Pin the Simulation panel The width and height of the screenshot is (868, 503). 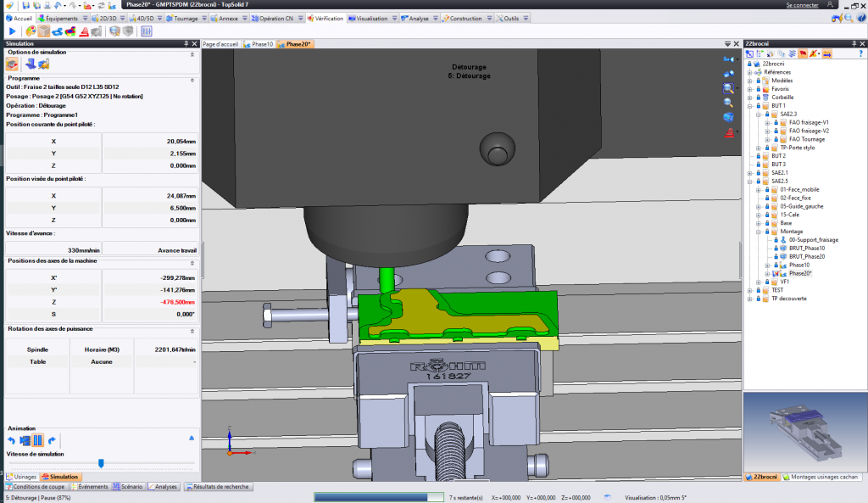pos(186,43)
